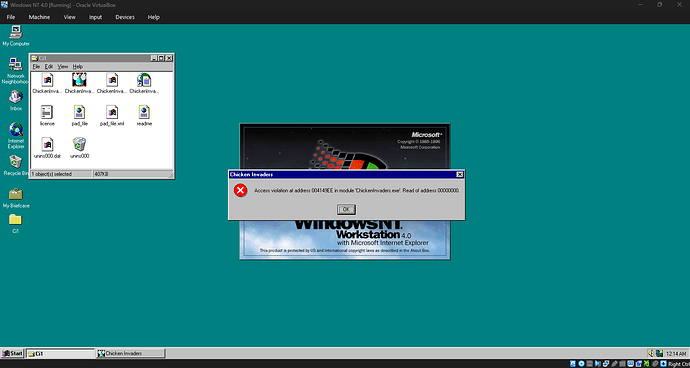The height and width of the screenshot is (368, 690).
Task: Click the red error icon in the dialog
Action: 240,191
